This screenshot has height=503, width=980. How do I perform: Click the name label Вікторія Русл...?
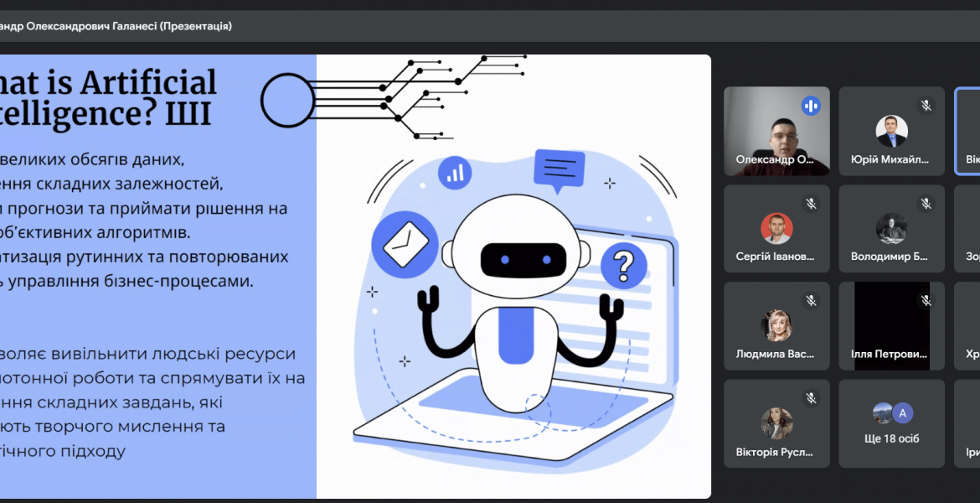[775, 452]
